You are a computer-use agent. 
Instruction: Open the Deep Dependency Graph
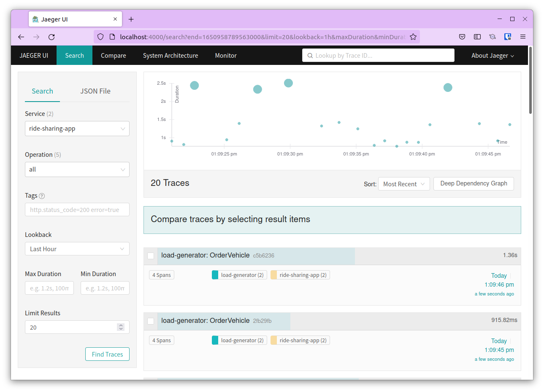click(474, 184)
